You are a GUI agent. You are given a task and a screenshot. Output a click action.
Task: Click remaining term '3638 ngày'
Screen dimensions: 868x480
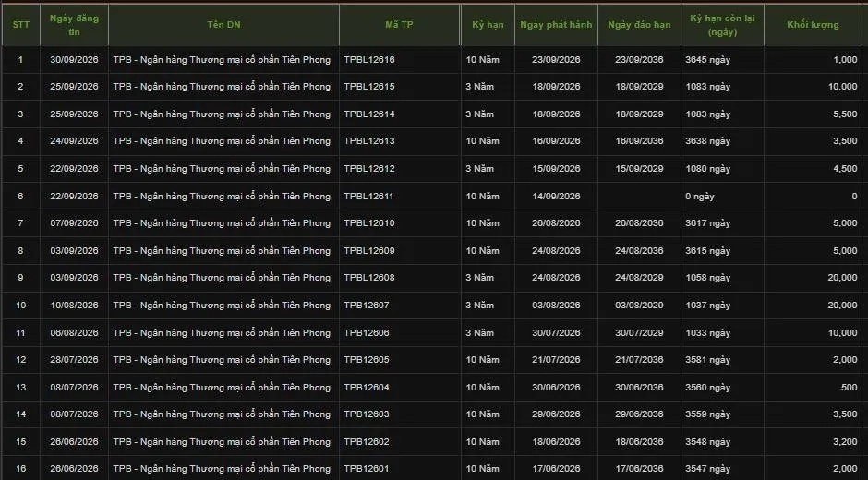708,141
